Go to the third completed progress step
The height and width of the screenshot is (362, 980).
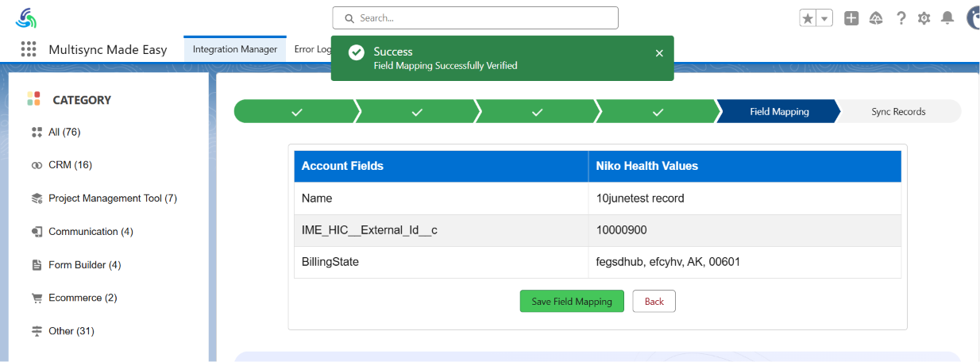[x=538, y=112]
